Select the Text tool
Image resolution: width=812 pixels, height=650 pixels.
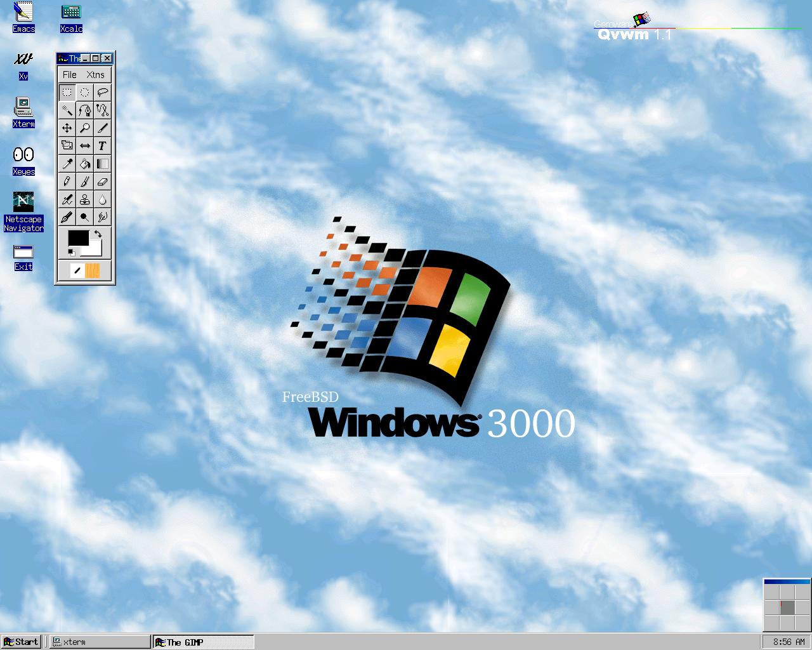pyautogui.click(x=102, y=145)
